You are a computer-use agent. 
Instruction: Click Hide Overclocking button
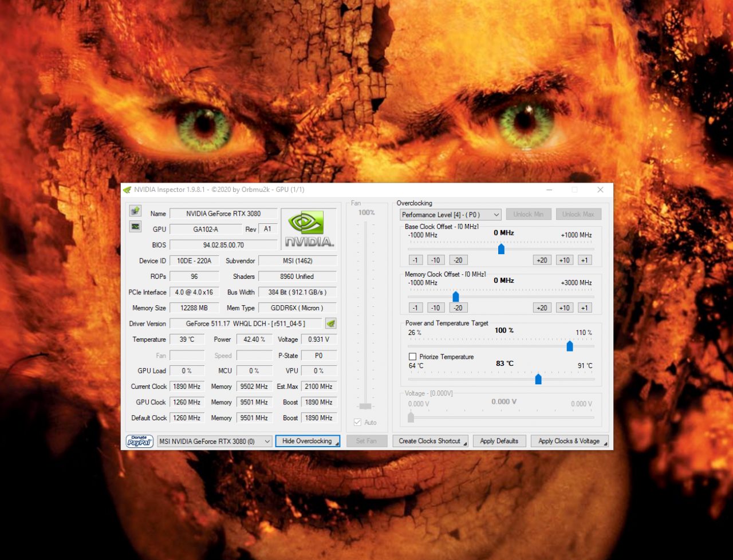(x=308, y=441)
